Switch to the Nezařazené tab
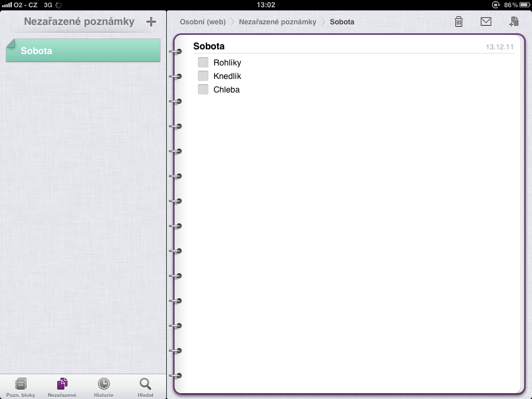The image size is (532, 399). [62, 388]
